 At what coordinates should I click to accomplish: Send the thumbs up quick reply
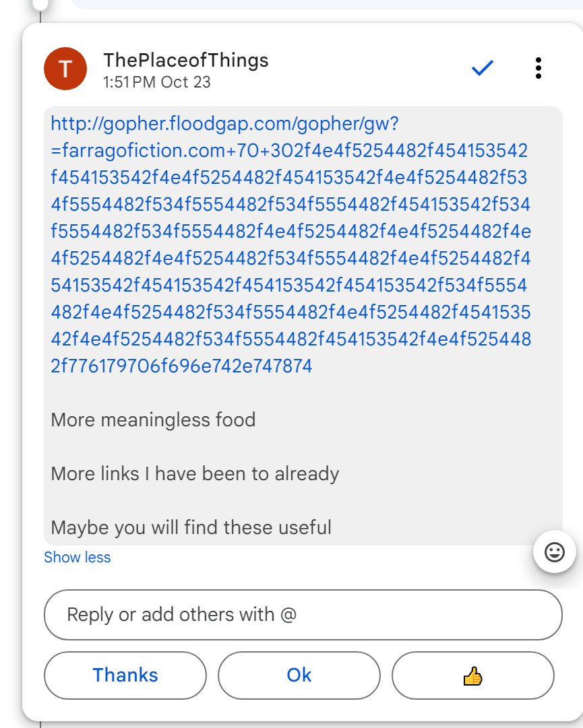tap(472, 675)
